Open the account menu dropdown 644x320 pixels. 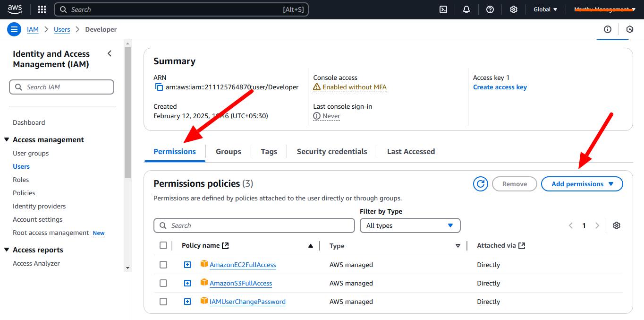(605, 9)
